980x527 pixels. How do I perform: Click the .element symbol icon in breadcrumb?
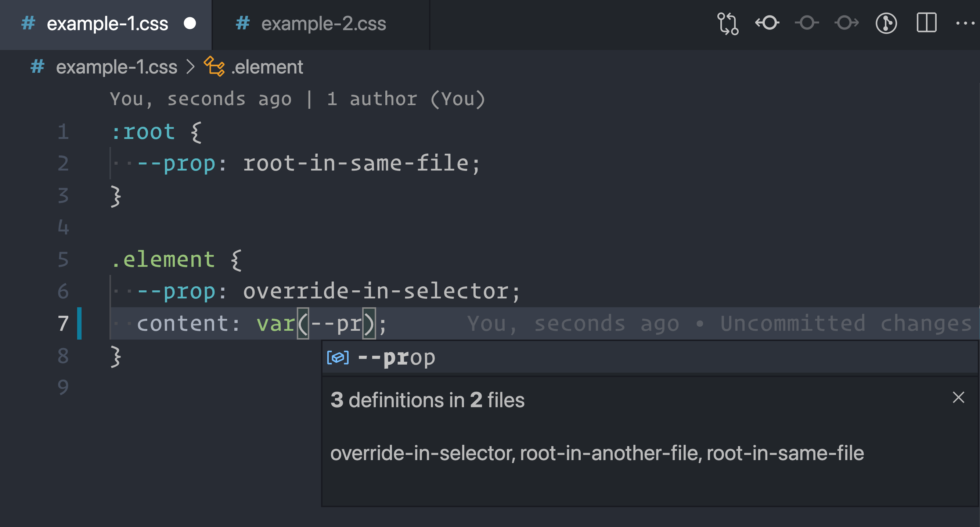tap(214, 67)
